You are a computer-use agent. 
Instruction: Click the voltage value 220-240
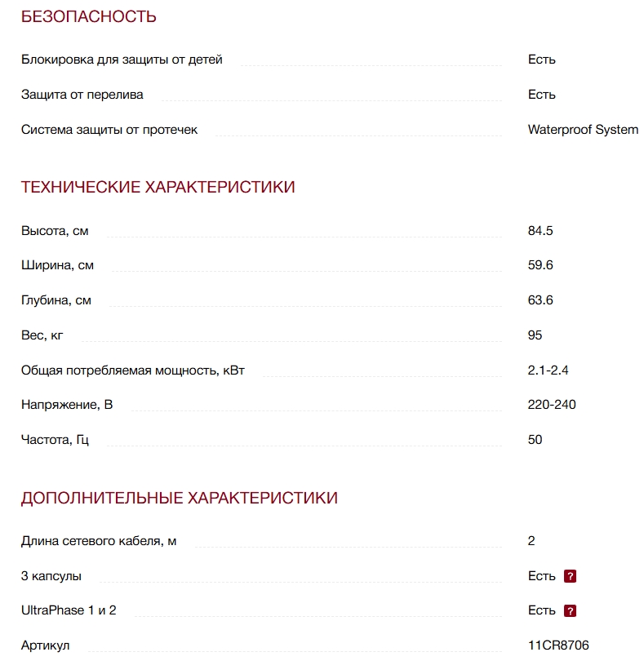click(x=552, y=405)
